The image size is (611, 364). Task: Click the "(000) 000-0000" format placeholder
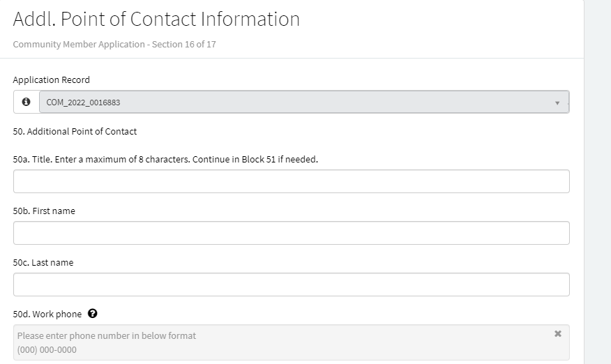[x=47, y=349]
